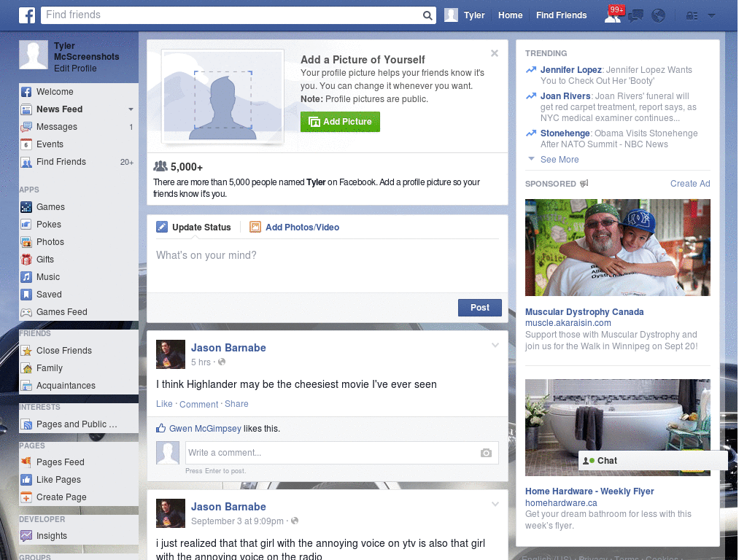
Task: Attach a photo to the comment field
Action: [x=486, y=453]
